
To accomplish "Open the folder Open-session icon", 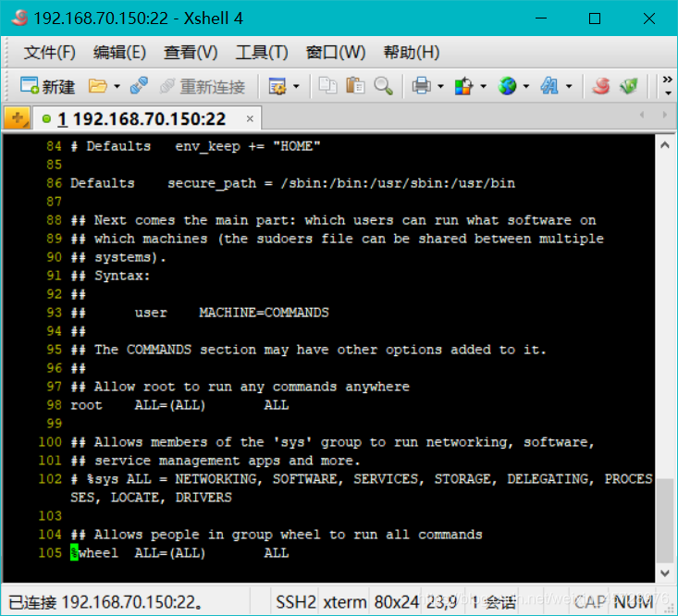I will (x=98, y=86).
